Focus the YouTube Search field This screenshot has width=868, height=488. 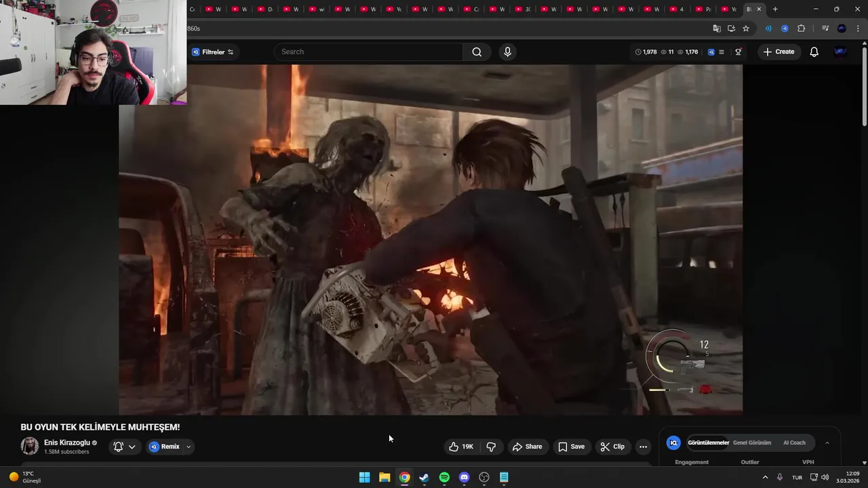coord(368,52)
